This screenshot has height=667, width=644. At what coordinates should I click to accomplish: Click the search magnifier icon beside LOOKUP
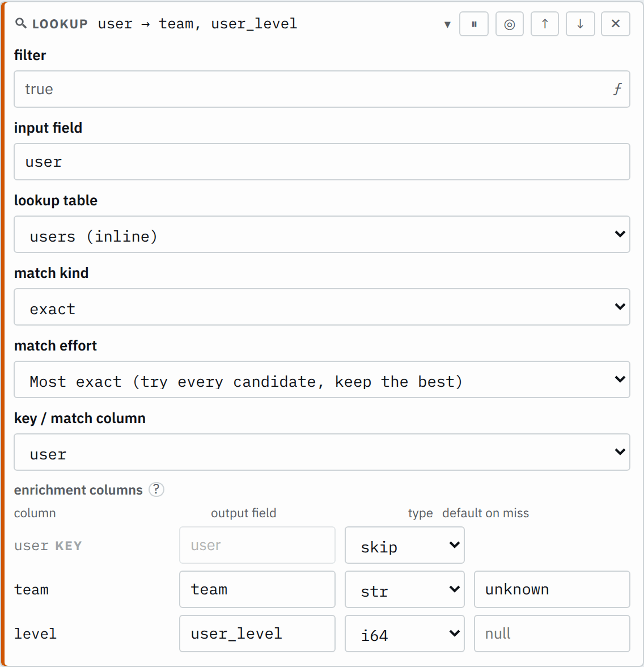[x=20, y=23]
